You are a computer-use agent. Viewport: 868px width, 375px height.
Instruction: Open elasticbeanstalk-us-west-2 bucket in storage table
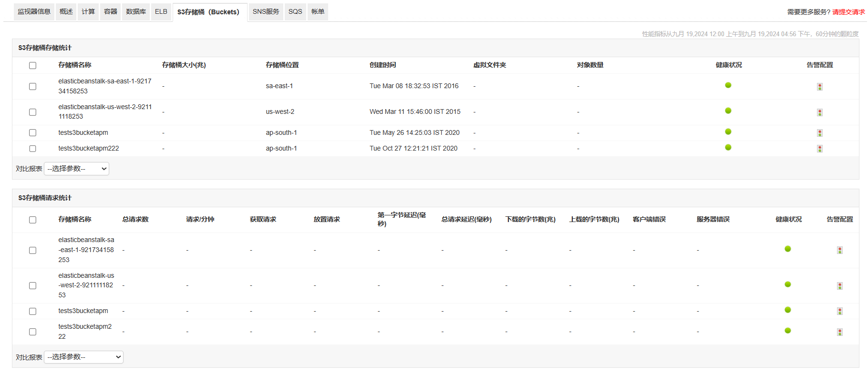coord(105,111)
